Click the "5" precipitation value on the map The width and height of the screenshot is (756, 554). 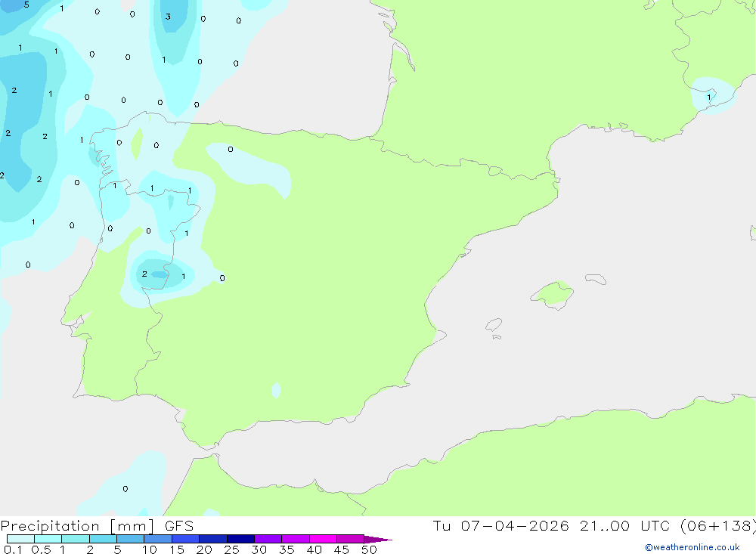26,5
